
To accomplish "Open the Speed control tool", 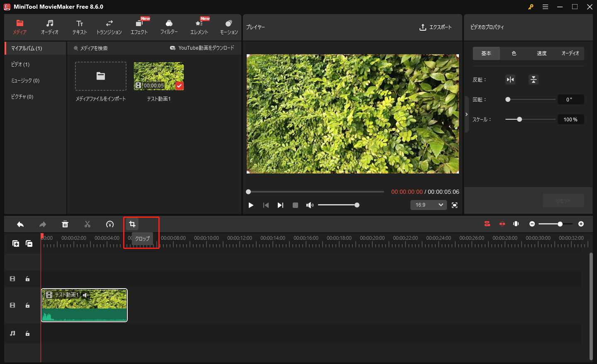I will [x=109, y=224].
